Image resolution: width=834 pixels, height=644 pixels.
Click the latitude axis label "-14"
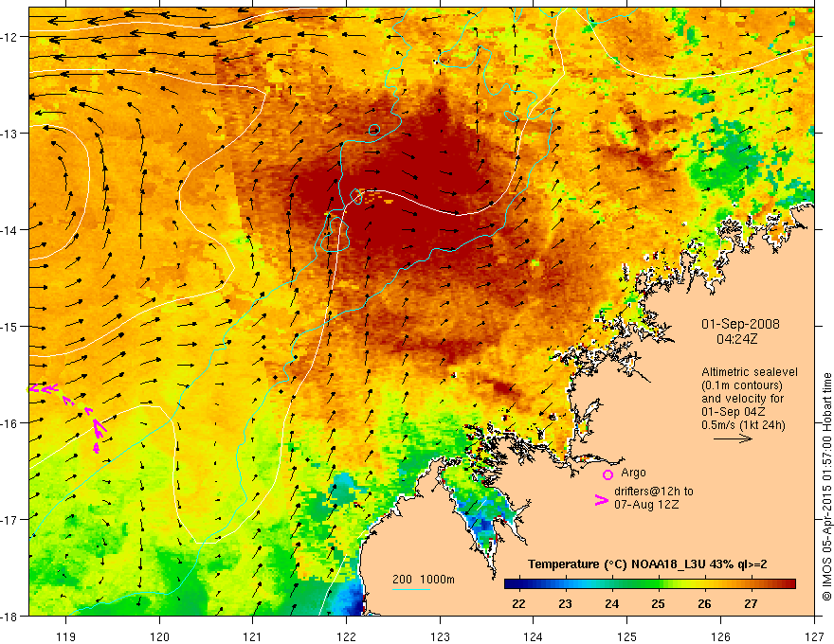(x=9, y=230)
